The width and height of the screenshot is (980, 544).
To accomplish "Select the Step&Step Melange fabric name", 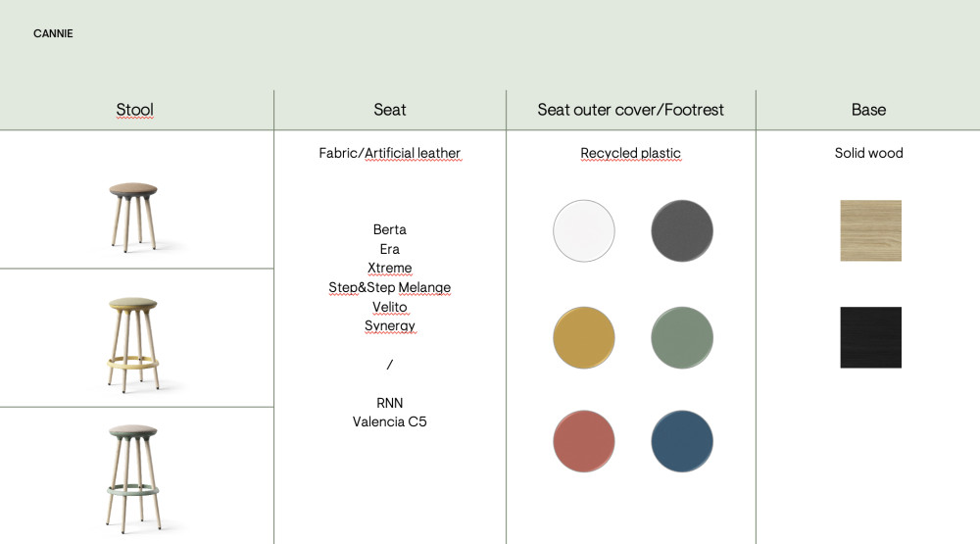I will pyautogui.click(x=390, y=287).
